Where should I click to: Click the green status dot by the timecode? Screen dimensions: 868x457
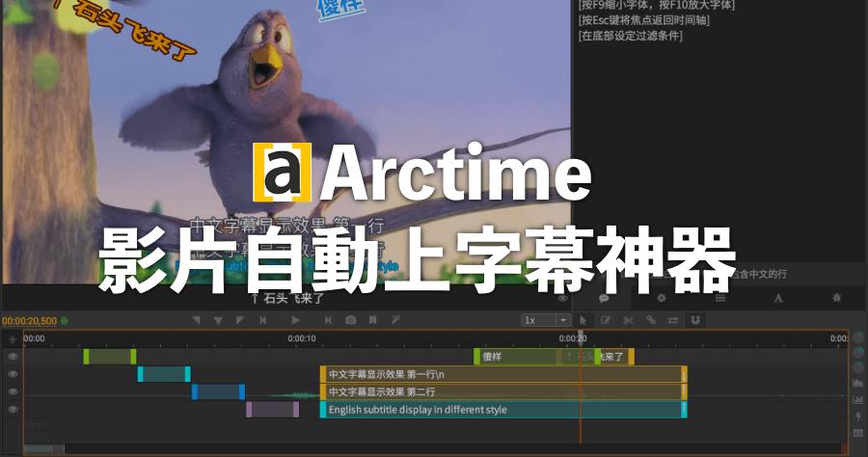click(65, 320)
